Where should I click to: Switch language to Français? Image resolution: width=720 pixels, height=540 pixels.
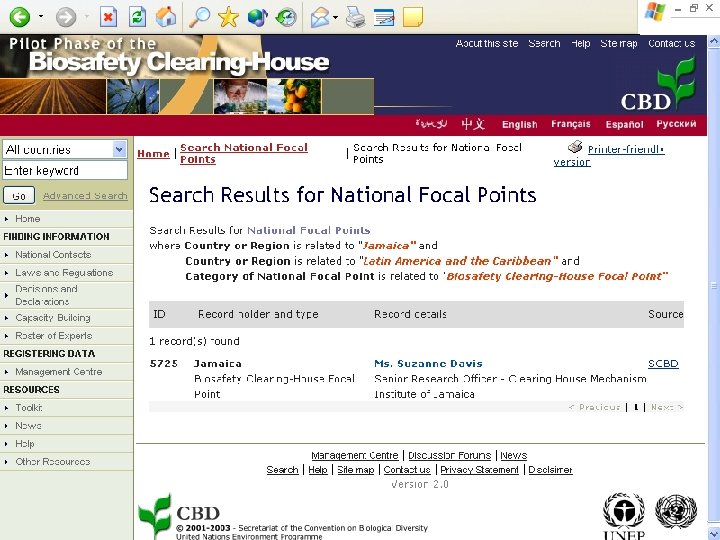coord(571,124)
